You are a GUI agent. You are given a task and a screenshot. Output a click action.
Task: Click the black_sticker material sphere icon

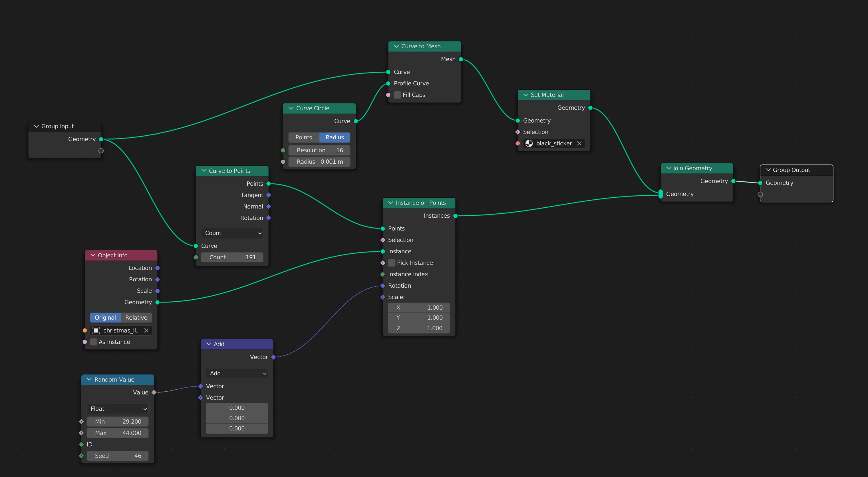[529, 143]
